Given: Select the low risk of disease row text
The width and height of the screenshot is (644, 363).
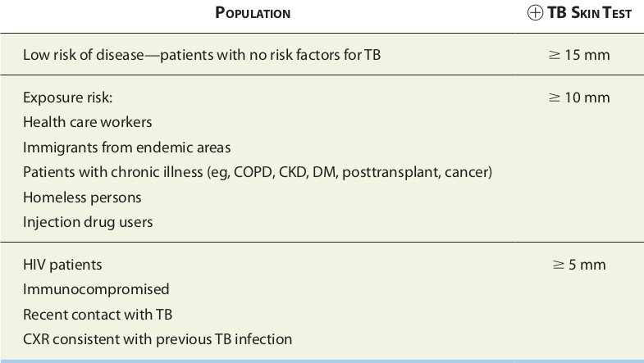Looking at the screenshot, I should pyautogui.click(x=202, y=56).
